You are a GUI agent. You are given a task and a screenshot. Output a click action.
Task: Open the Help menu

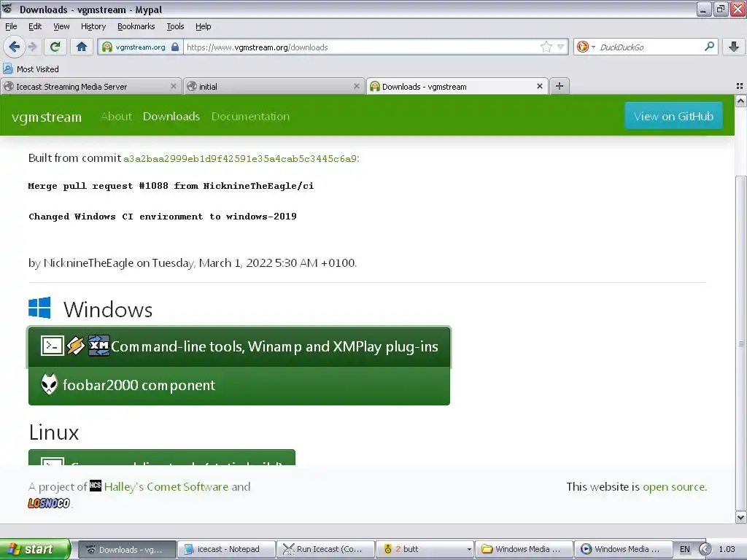click(203, 26)
